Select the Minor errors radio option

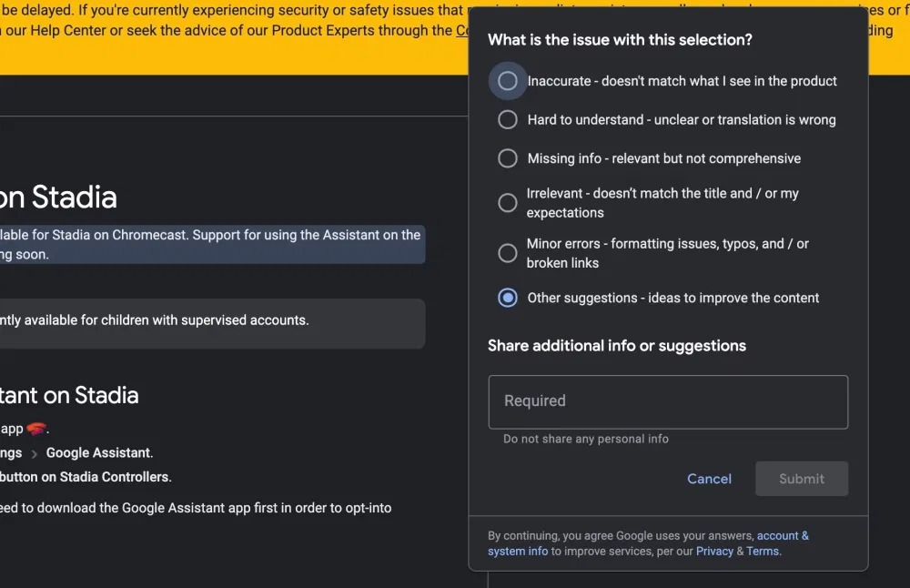(508, 253)
